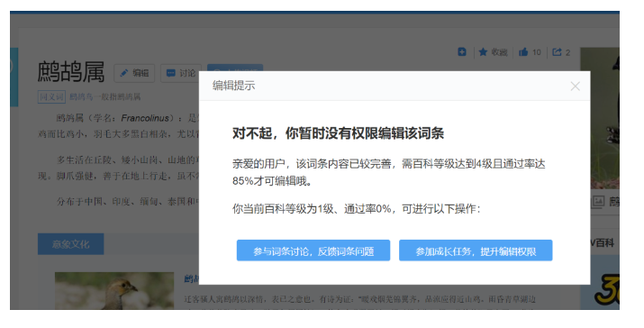The image size is (644, 328).
Task: Click the 收藏 star icon
Action: click(x=483, y=52)
